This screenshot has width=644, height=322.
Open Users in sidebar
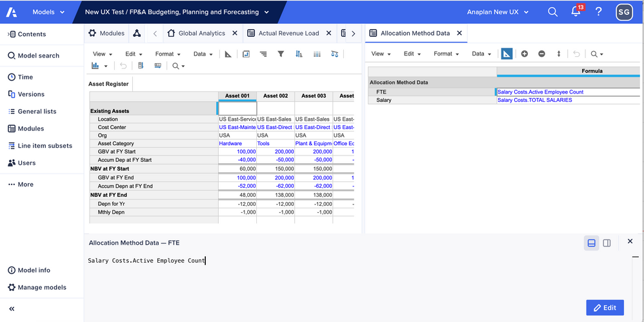point(22,163)
